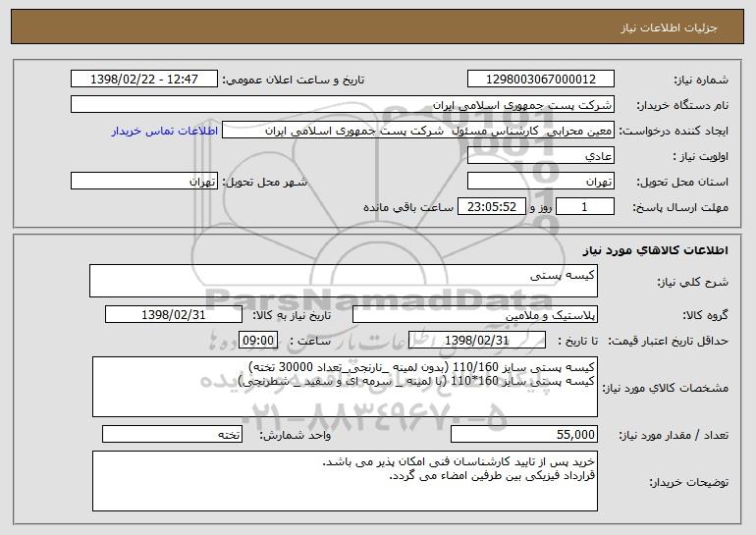Viewport: 756px width, 535px height.
Task: Click the ایجاد کننده درخواست field
Action: [418, 131]
